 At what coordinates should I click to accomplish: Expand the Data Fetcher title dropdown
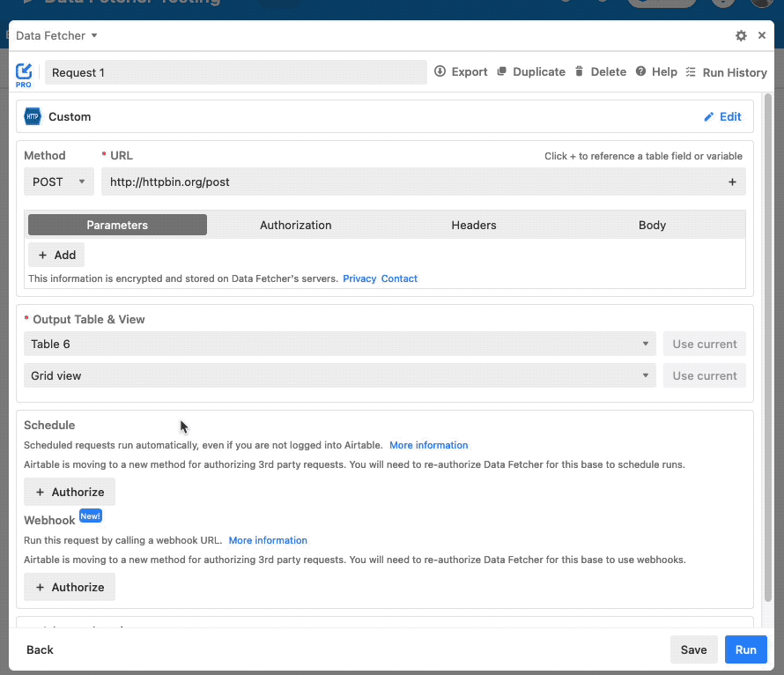tap(94, 35)
